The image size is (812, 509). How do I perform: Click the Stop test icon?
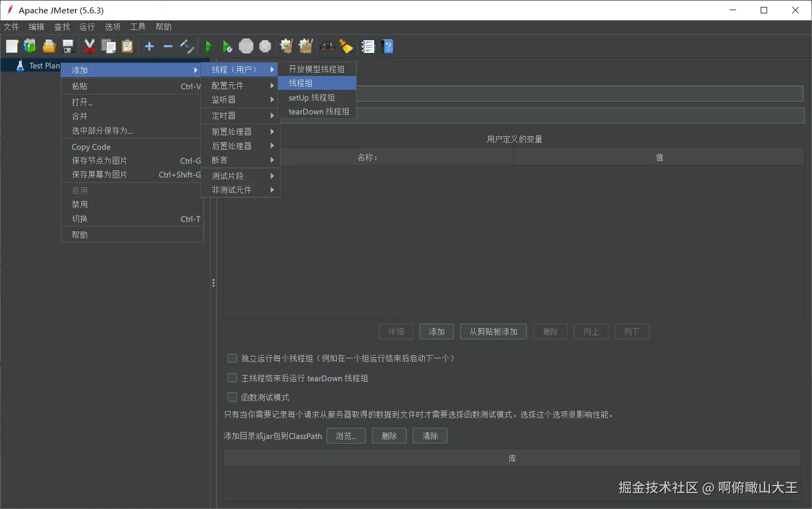(x=246, y=47)
